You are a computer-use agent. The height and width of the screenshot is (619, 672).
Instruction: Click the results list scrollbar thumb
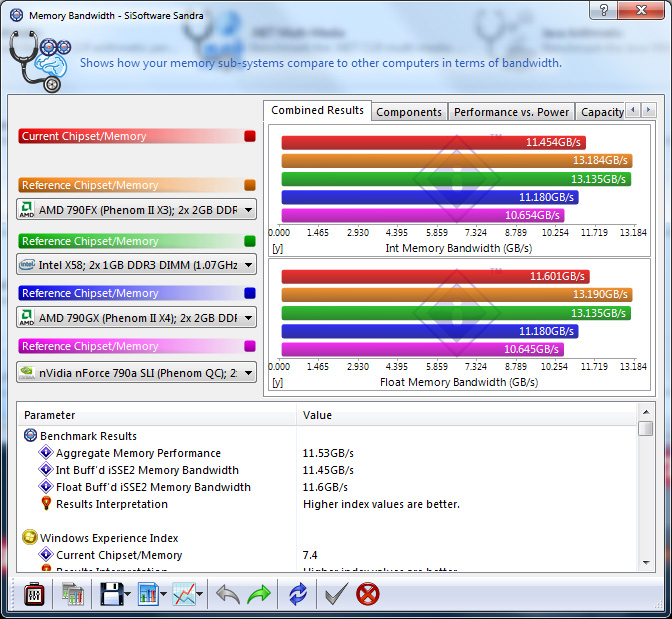(646, 428)
